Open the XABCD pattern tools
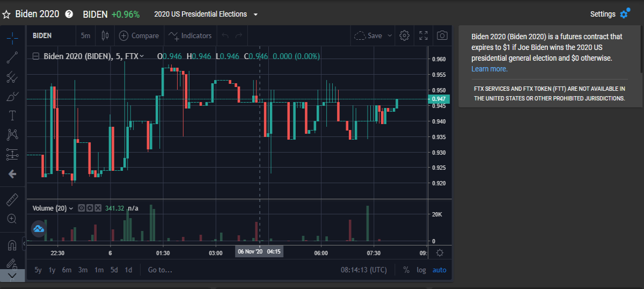 click(x=12, y=135)
